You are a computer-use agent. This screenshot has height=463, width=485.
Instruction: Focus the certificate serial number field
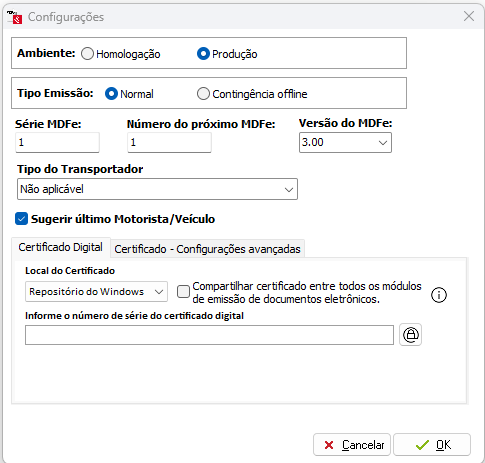209,335
